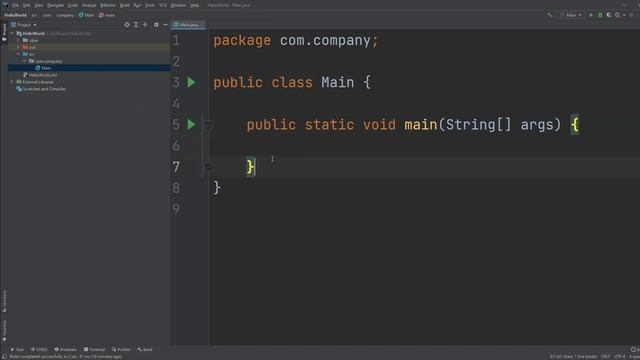Toggle the Structure side tool tab

point(4,301)
